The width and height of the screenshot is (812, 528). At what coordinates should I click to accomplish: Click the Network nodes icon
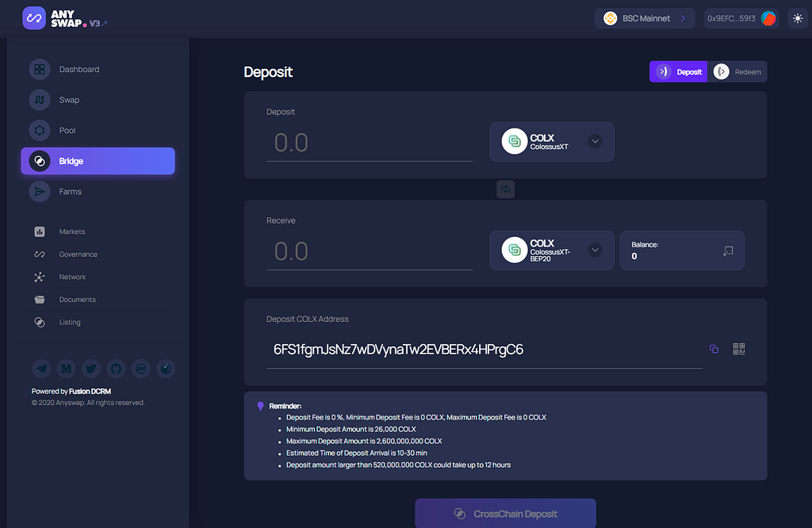click(40, 277)
